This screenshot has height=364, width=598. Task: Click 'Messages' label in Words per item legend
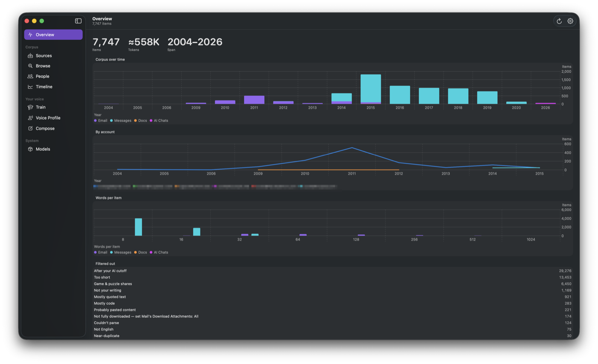123,252
